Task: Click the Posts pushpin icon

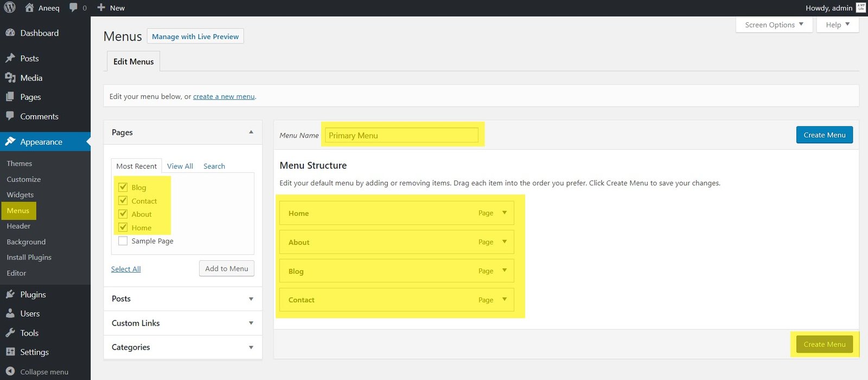Action: 10,58
